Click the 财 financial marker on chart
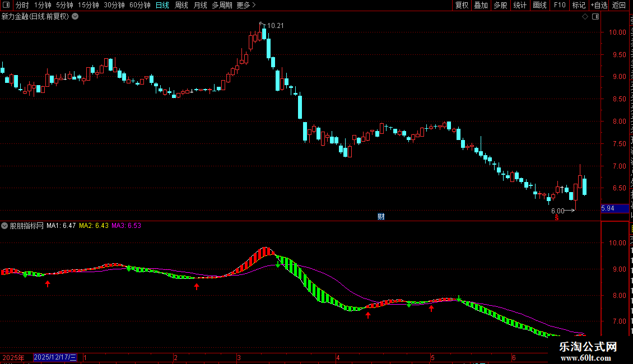This screenshot has height=364, width=633. (381, 217)
